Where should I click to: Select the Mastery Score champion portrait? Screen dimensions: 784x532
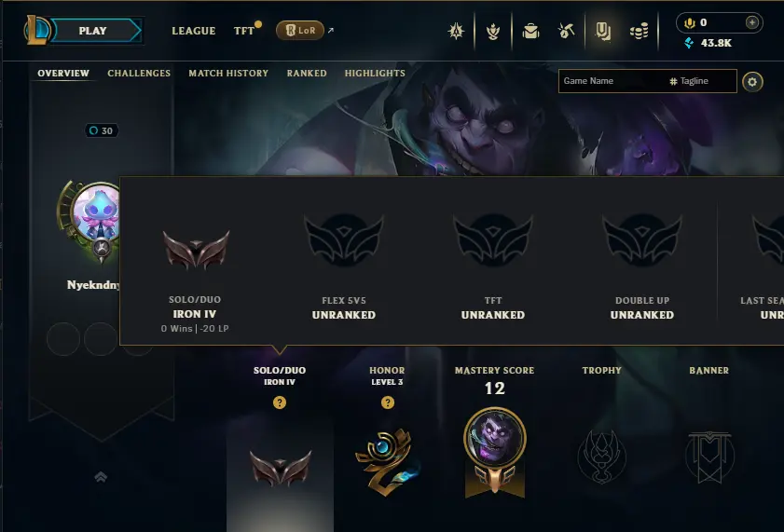(494, 438)
